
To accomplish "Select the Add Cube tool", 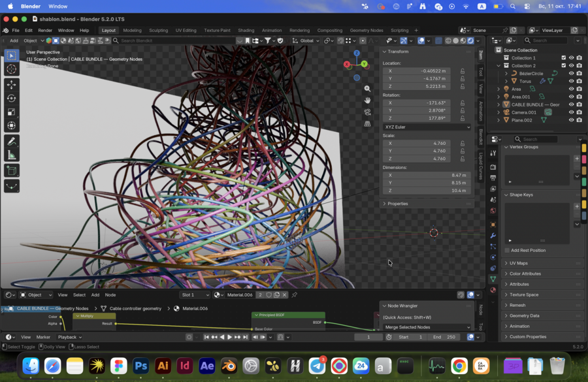I will coord(12,171).
